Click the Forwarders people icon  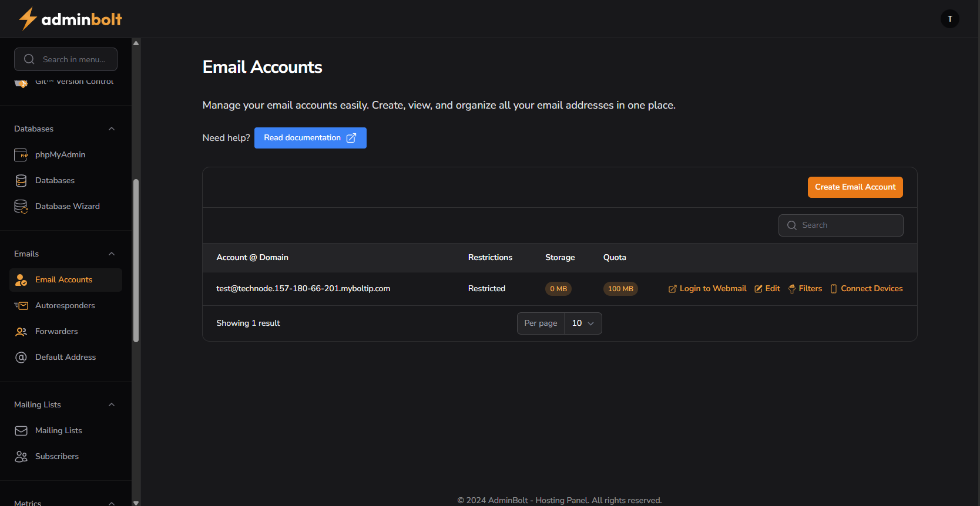(x=21, y=332)
